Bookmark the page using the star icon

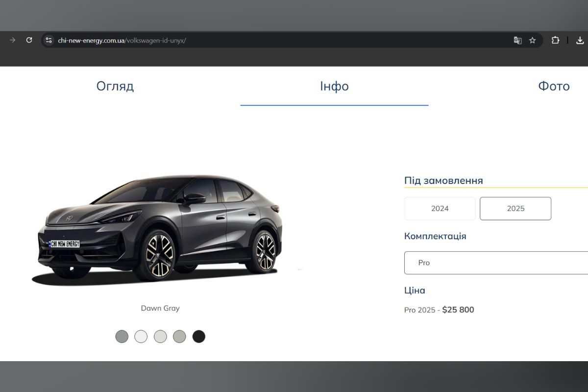[532, 41]
